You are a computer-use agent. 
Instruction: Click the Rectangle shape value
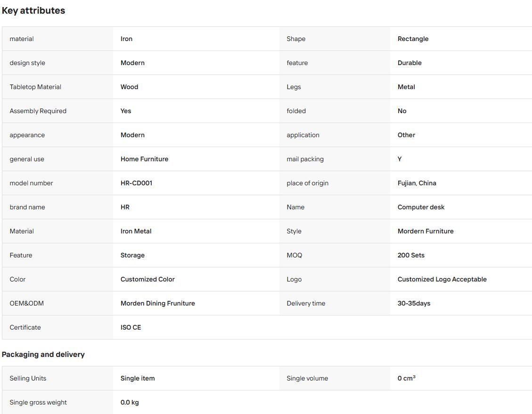tap(413, 39)
